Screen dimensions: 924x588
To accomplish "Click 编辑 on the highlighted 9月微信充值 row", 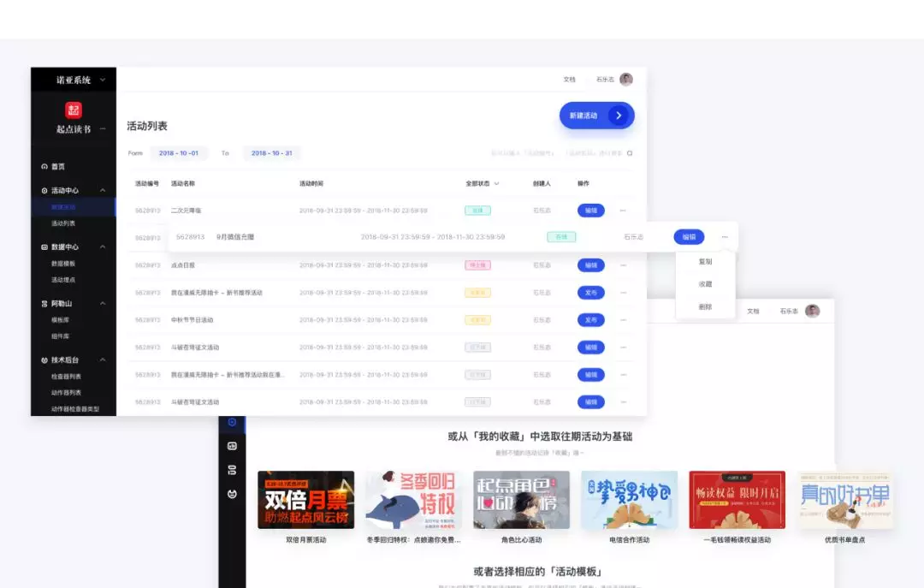I will tap(689, 237).
